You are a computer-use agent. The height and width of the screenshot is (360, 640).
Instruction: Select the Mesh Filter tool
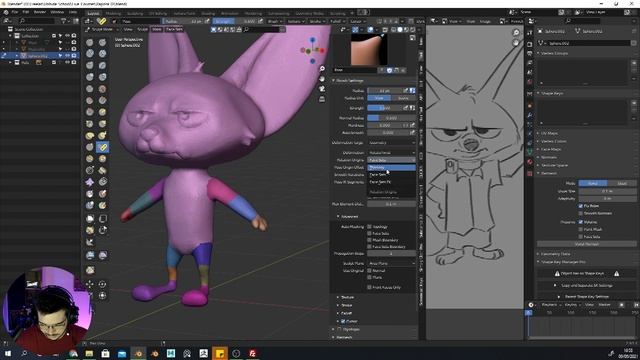(90, 256)
